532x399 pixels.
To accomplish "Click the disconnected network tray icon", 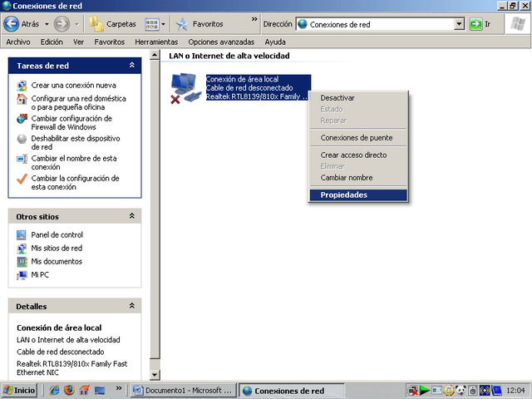I will [x=413, y=391].
